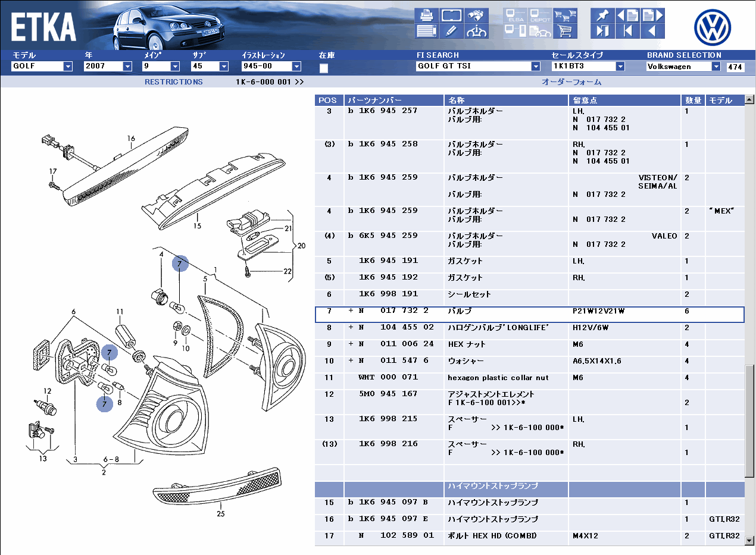
Task: Click the computer-to-server connection icon
Action: click(516, 31)
